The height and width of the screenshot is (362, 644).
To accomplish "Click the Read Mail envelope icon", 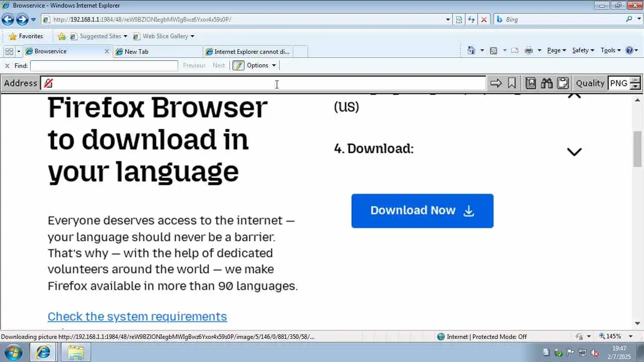I will pos(515,50).
